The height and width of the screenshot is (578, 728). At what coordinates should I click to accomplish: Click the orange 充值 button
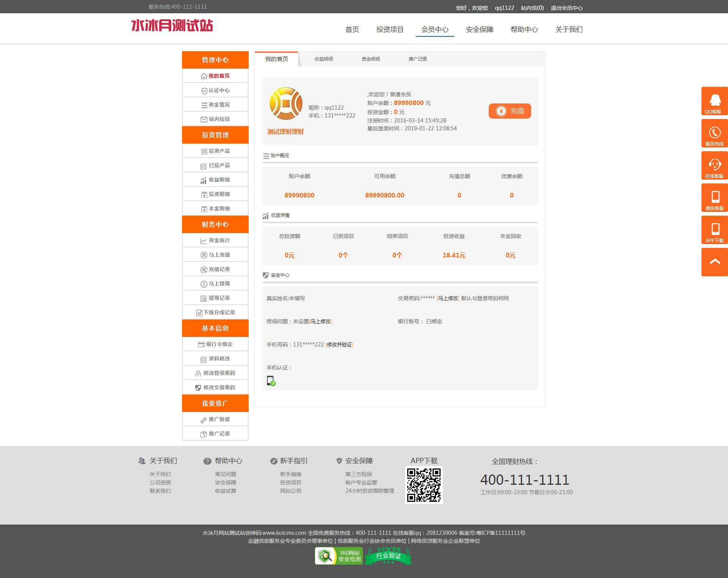click(510, 111)
